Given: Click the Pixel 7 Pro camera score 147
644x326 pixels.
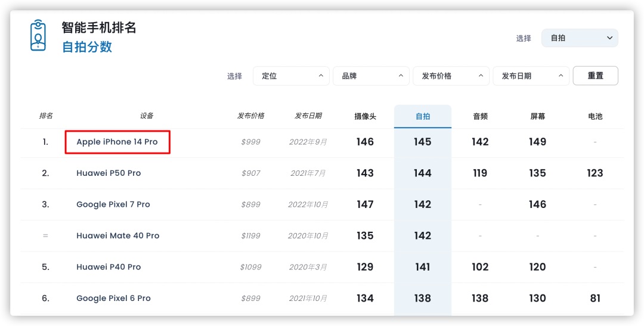Looking at the screenshot, I should pyautogui.click(x=365, y=204).
